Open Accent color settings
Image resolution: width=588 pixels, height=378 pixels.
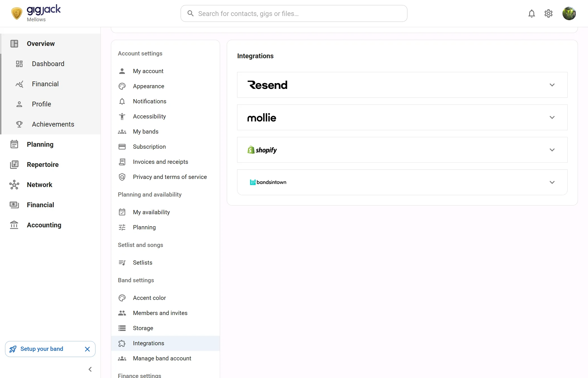[165, 298]
